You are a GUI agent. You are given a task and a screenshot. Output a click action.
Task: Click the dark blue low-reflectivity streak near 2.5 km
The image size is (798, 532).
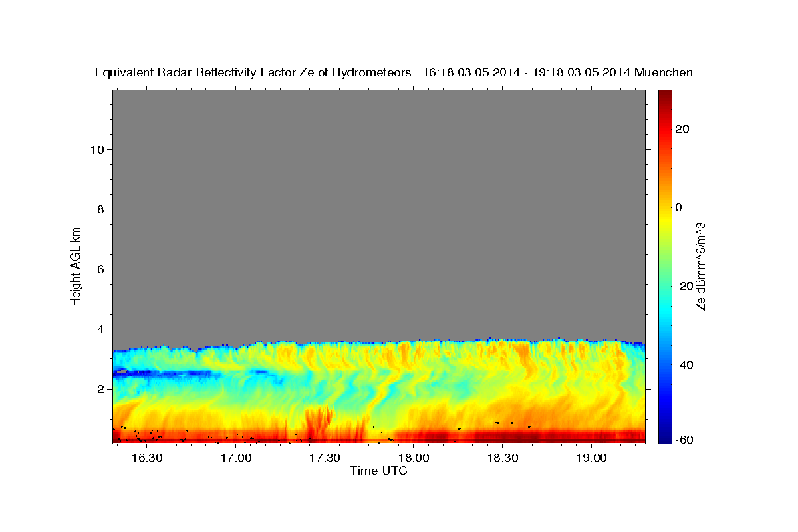166,374
